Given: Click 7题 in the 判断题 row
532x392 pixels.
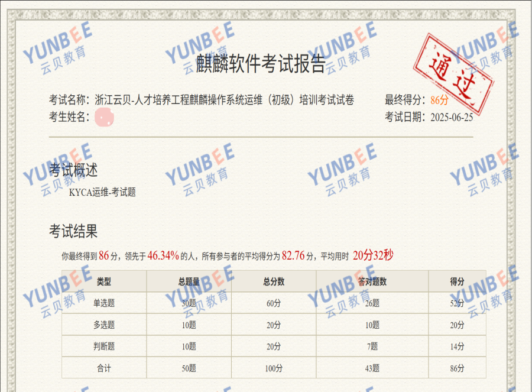Looking at the screenshot, I should click(372, 346).
